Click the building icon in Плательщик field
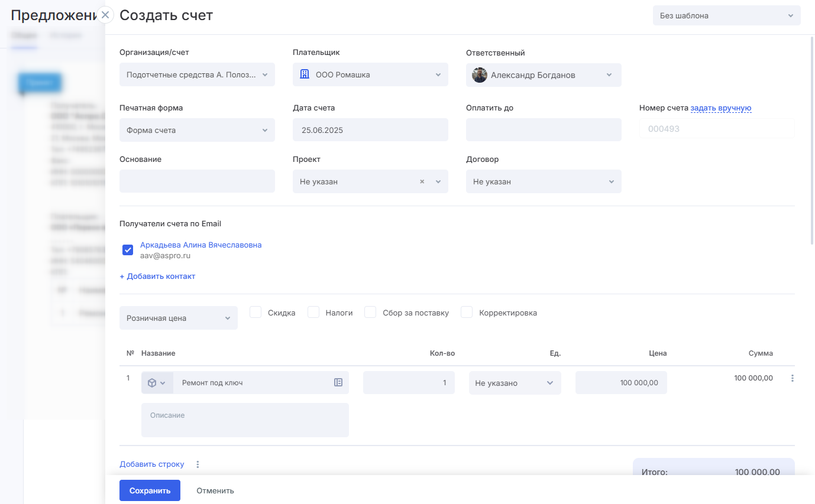Viewport: 815px width, 504px height. click(x=305, y=75)
